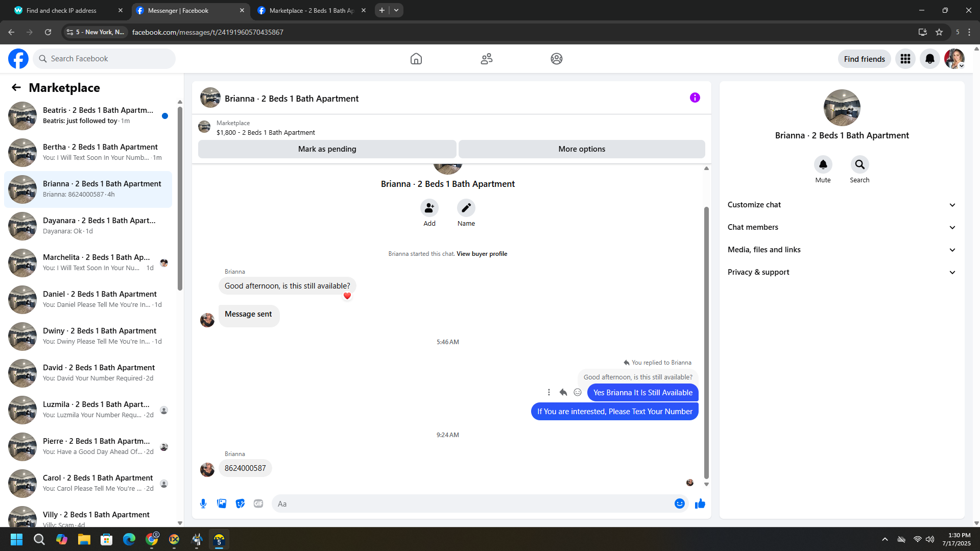Open Dayanara conversation in list
Viewport: 980px width, 551px height.
click(88, 226)
